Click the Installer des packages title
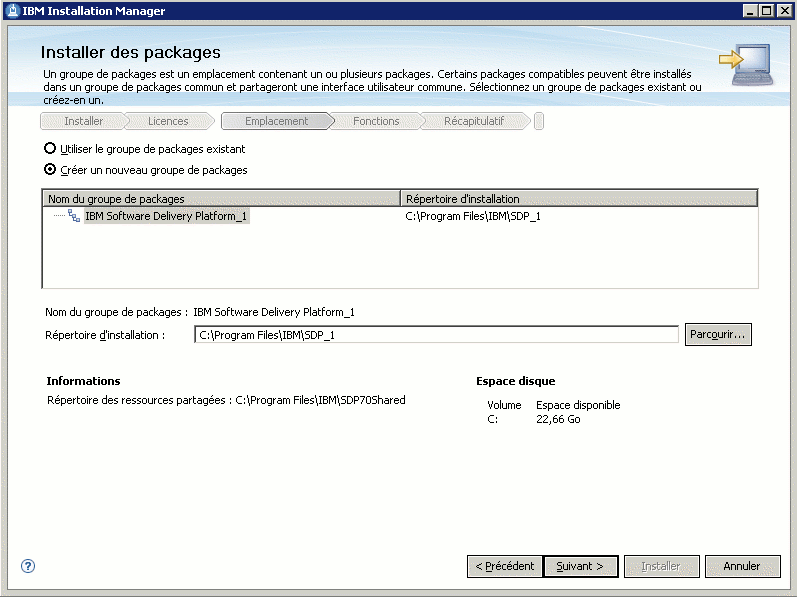This screenshot has height=597, width=797. point(131,52)
